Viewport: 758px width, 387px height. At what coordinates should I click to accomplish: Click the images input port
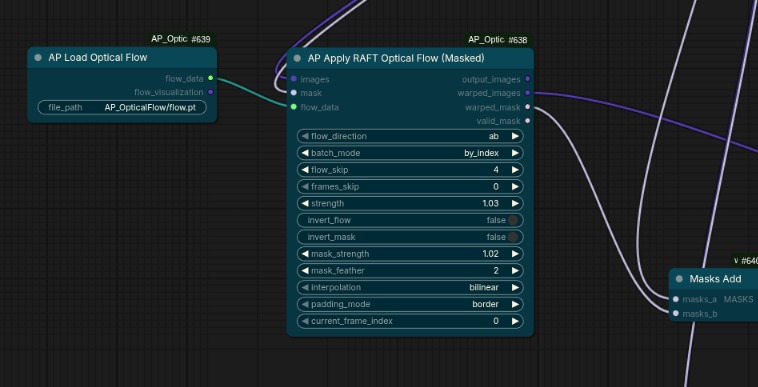[x=294, y=79]
